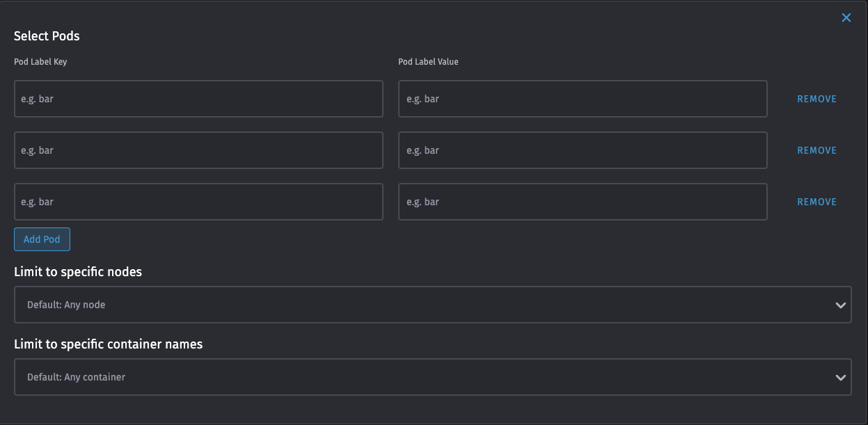This screenshot has height=425, width=868.
Task: Click the Select Pods heading
Action: coord(47,35)
